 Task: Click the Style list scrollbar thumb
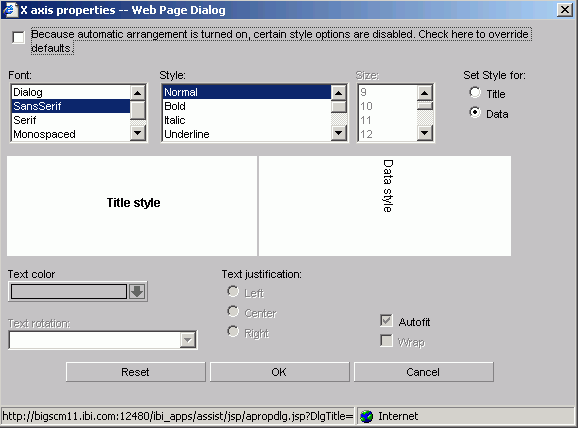point(339,107)
